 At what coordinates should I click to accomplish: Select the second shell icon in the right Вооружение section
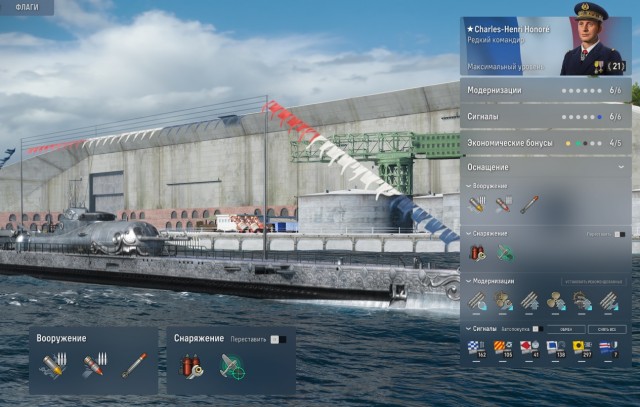pyautogui.click(x=503, y=205)
